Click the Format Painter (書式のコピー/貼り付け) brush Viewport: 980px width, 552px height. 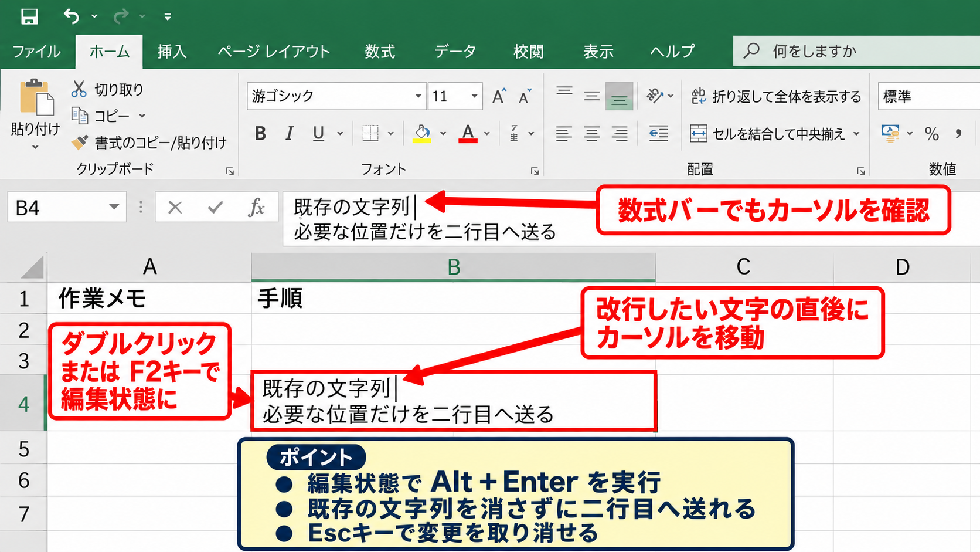pos(80,141)
